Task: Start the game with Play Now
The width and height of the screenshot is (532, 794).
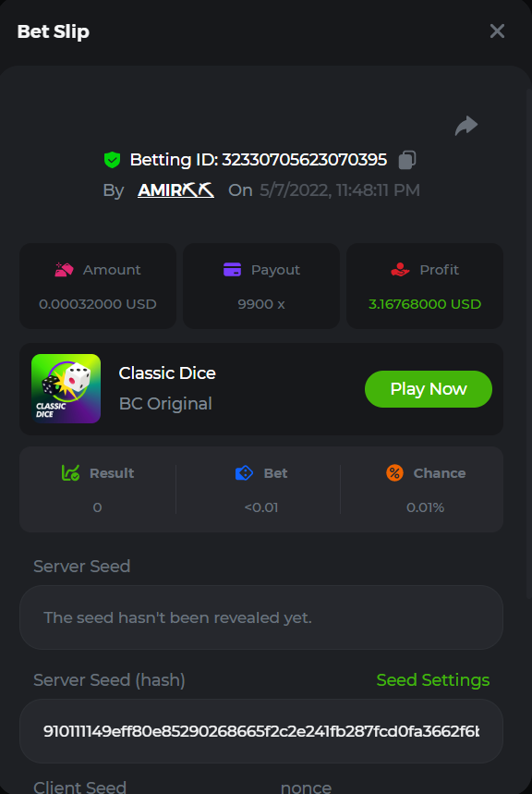Action: click(429, 389)
